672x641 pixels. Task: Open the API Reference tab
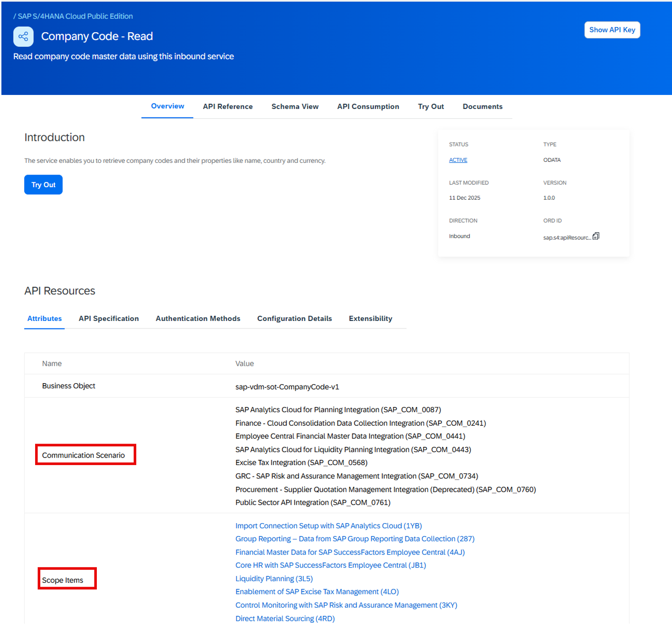point(227,107)
